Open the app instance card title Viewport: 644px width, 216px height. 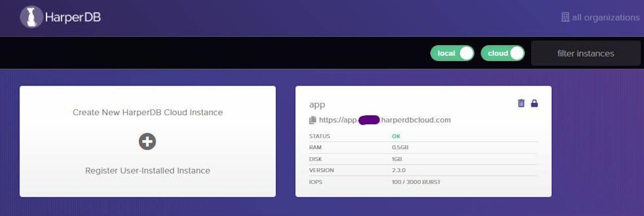click(317, 105)
